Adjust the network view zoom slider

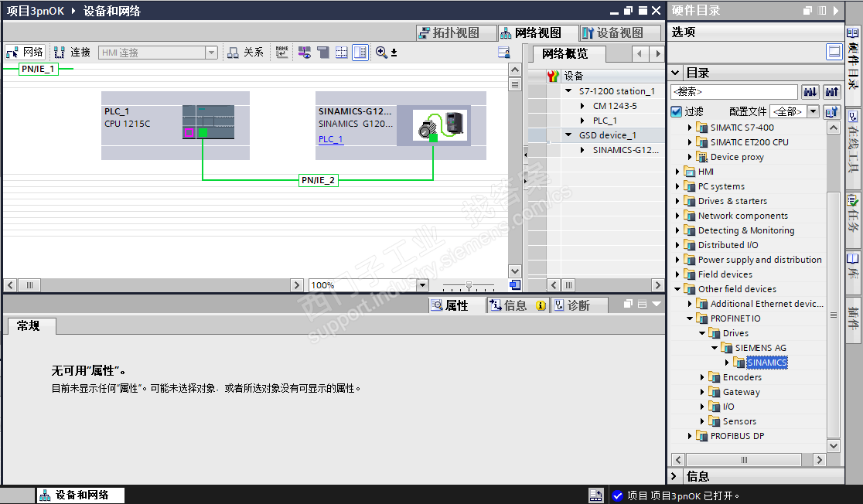click(469, 285)
